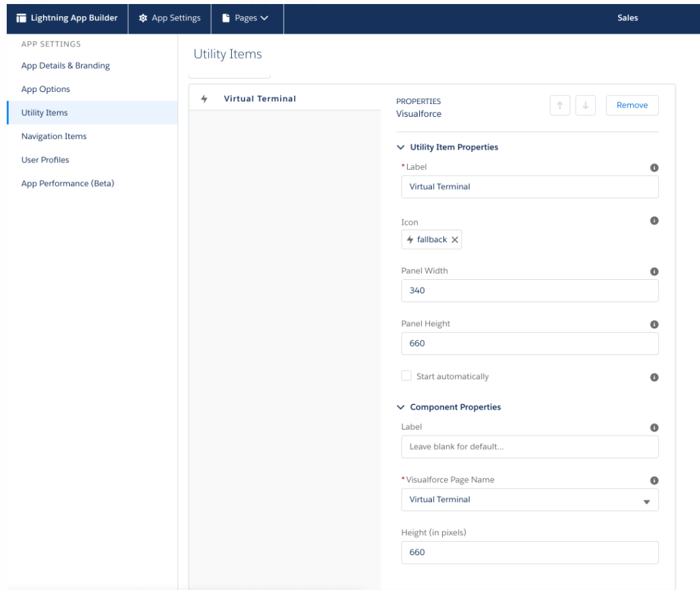The image size is (700, 590).
Task: Open User Profiles in sidebar
Action: (x=45, y=160)
